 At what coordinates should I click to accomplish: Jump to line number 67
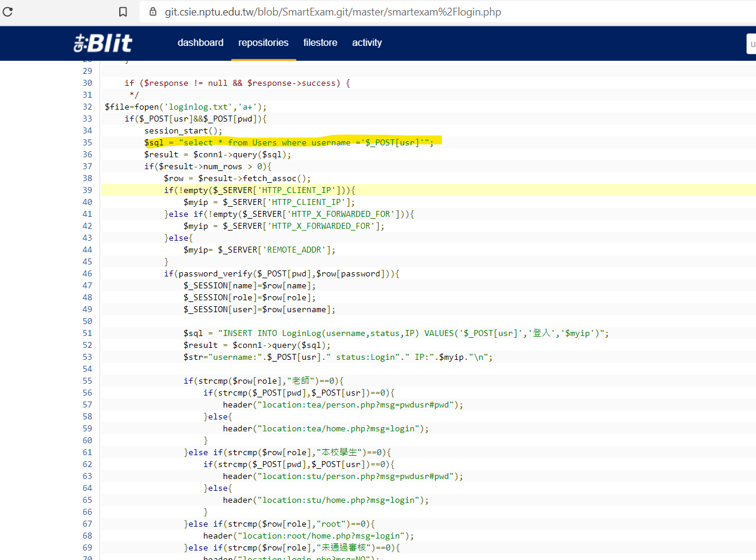coord(87,524)
